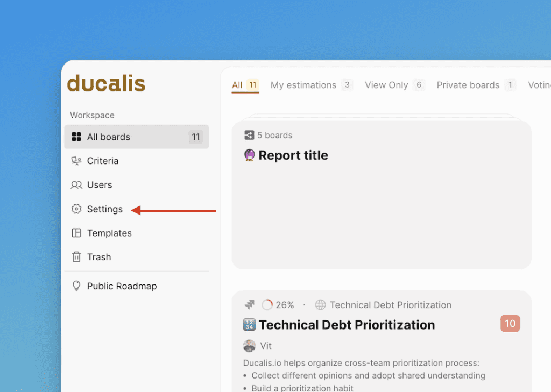Image resolution: width=551 pixels, height=392 pixels.
Task: Open the Technical Debt Prioritization board title
Action: pyautogui.click(x=347, y=325)
